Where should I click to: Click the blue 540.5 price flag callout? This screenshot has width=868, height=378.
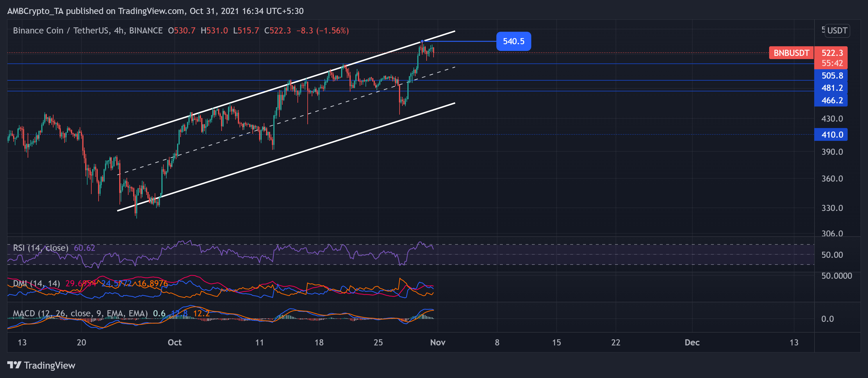(x=514, y=41)
